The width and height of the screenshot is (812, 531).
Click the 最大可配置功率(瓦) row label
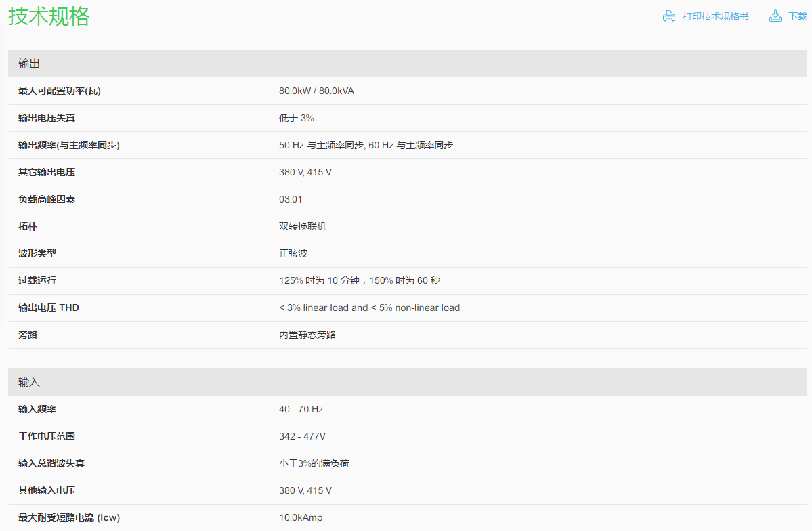point(60,91)
